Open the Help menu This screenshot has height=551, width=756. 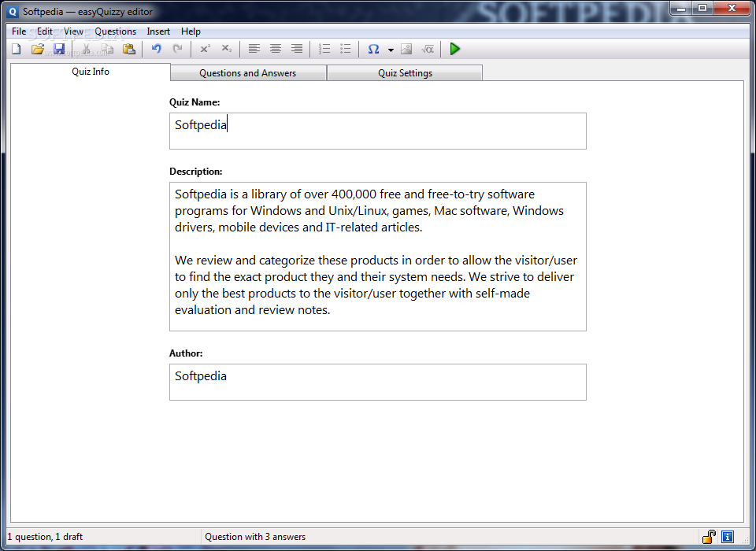tap(191, 31)
